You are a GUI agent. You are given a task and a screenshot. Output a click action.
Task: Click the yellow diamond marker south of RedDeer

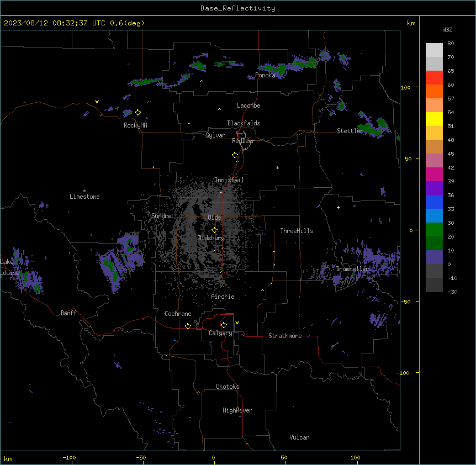235,155
